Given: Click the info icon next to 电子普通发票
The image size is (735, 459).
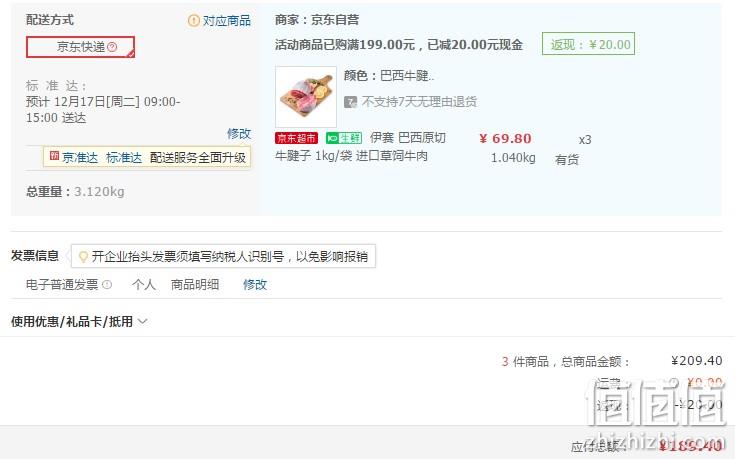Looking at the screenshot, I should (107, 285).
